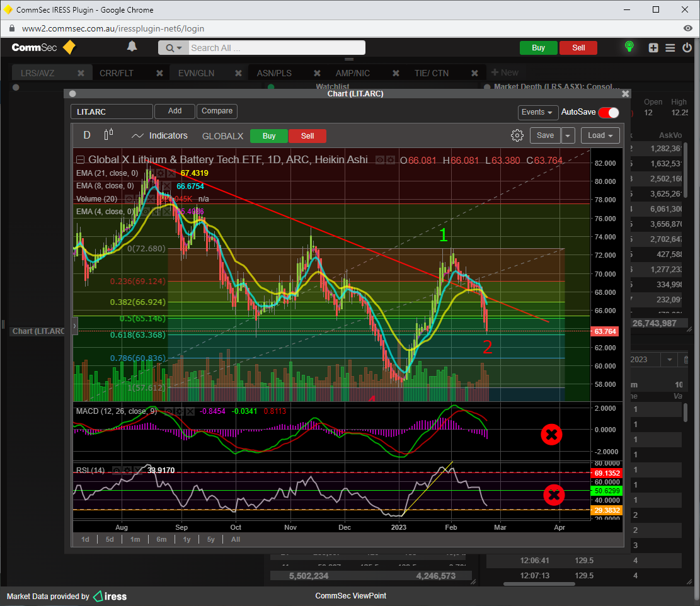Click the Chrome eye icon in address bar
This screenshot has width=700, height=606.
point(687,28)
